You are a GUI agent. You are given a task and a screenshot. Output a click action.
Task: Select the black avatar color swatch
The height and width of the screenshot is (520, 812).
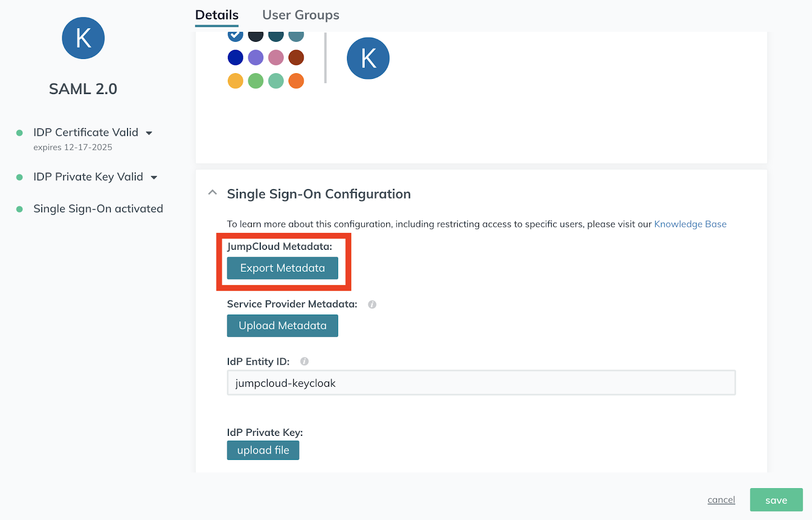coord(256,34)
